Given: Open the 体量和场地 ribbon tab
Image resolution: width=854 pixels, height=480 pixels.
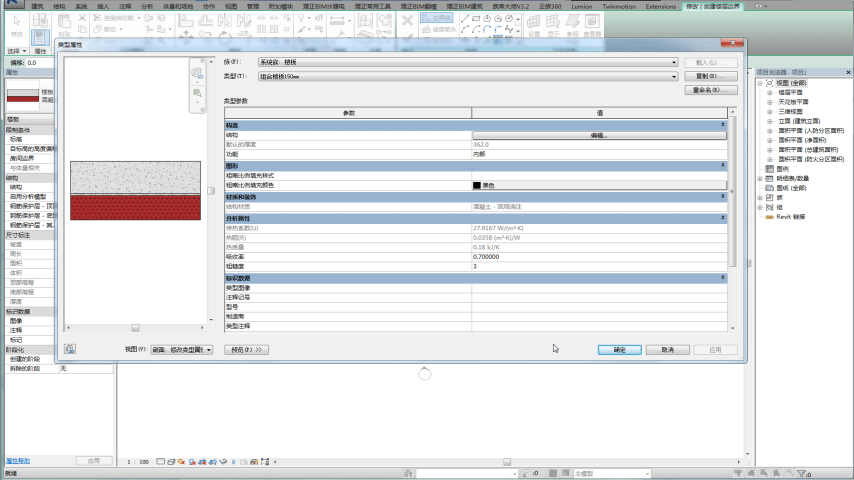Looking at the screenshot, I should tap(178, 7).
